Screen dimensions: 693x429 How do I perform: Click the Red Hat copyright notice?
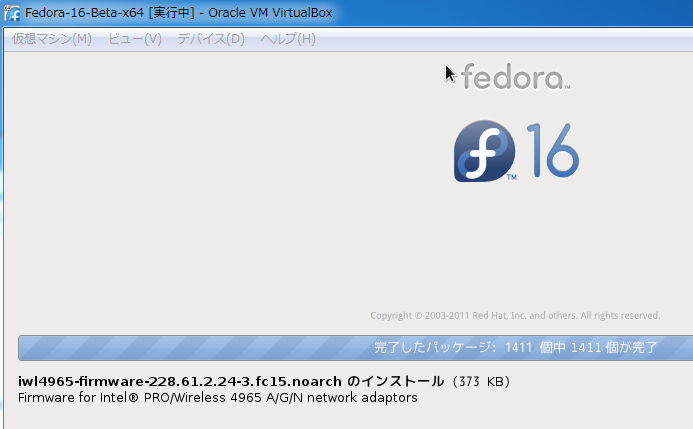click(515, 315)
